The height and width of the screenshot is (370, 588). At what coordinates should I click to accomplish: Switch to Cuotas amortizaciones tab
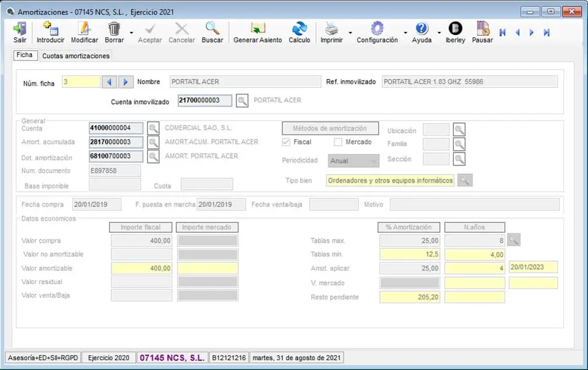coord(76,56)
